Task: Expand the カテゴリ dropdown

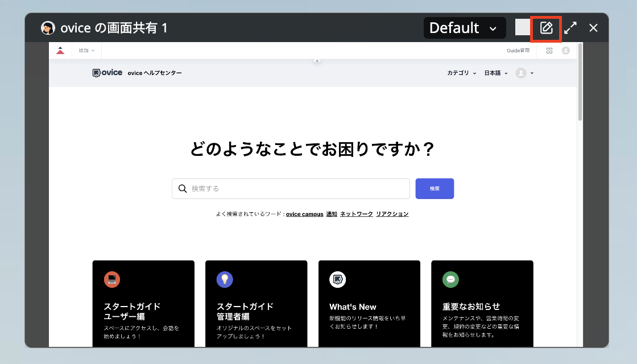Action: [461, 73]
